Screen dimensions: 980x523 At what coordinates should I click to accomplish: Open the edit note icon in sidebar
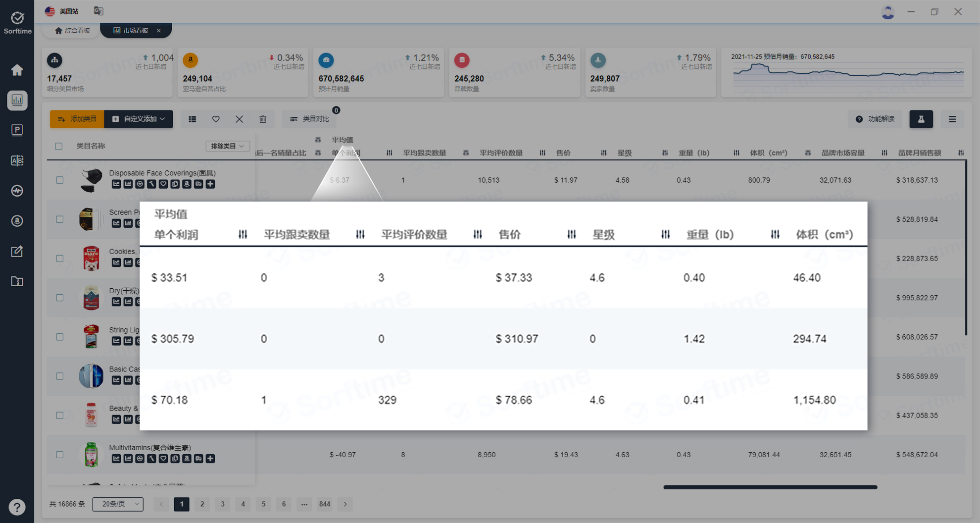[17, 251]
